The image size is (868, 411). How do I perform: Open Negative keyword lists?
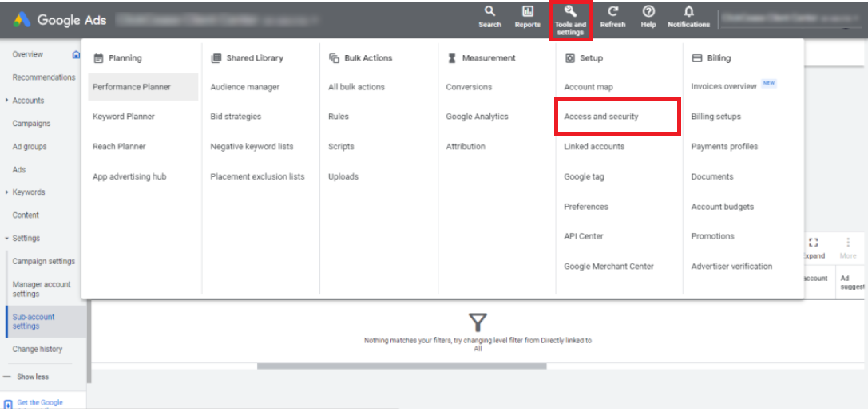click(252, 147)
